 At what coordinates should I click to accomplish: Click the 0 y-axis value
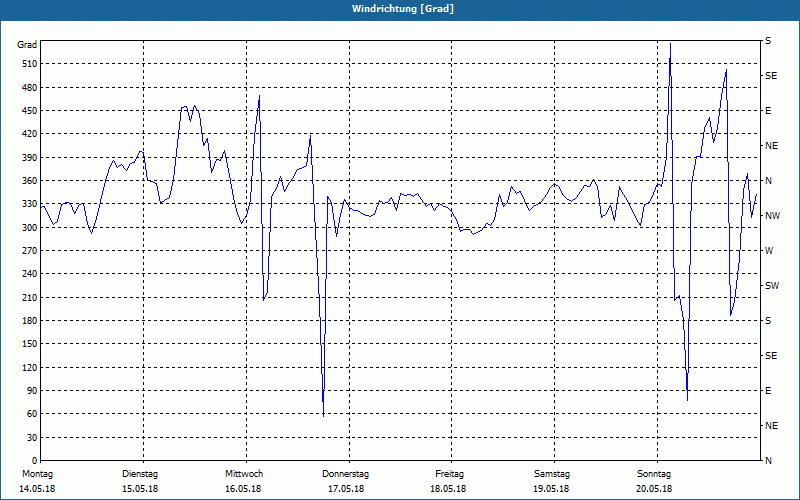pyautogui.click(x=34, y=461)
